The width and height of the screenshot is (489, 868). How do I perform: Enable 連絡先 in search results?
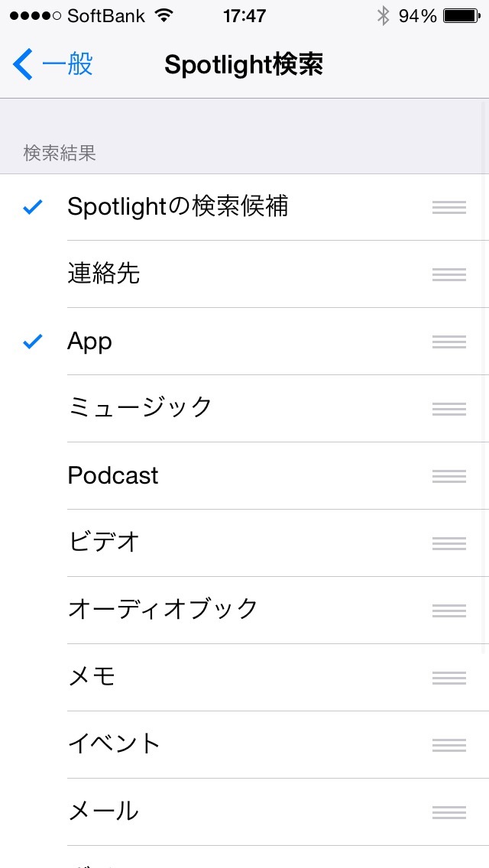point(244,274)
